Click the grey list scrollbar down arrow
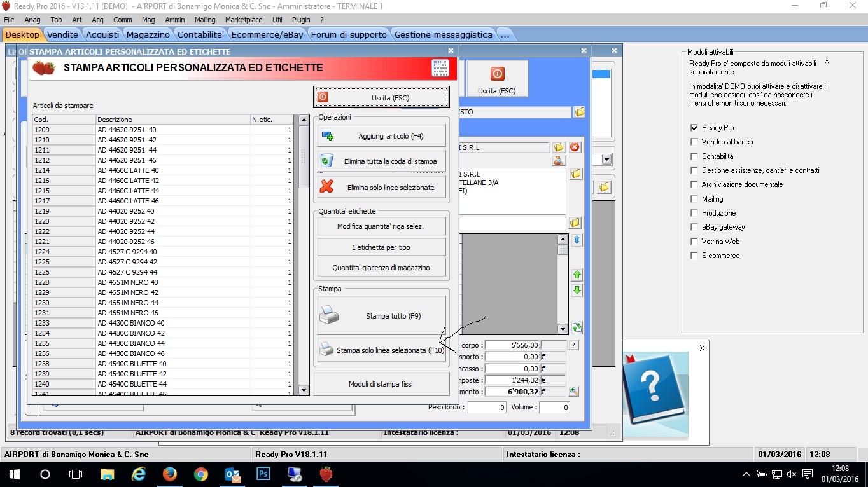This screenshot has height=487, width=868. pyautogui.click(x=563, y=329)
